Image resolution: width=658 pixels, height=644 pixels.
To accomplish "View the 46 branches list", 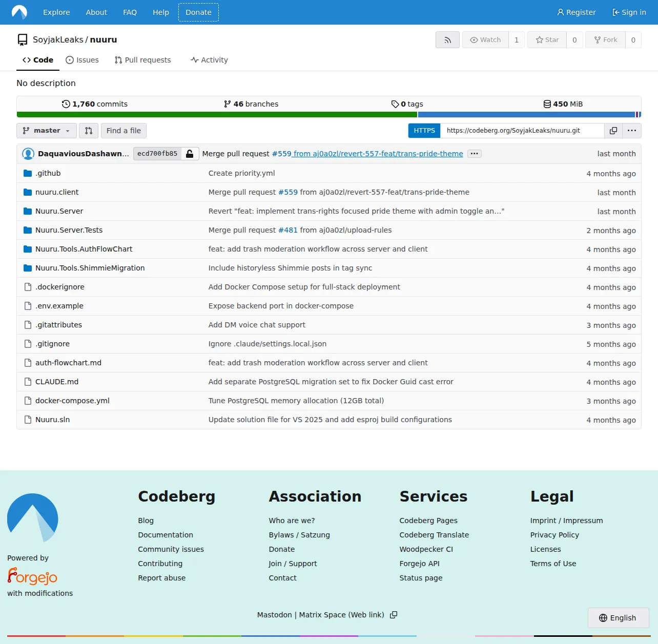I will pos(251,104).
